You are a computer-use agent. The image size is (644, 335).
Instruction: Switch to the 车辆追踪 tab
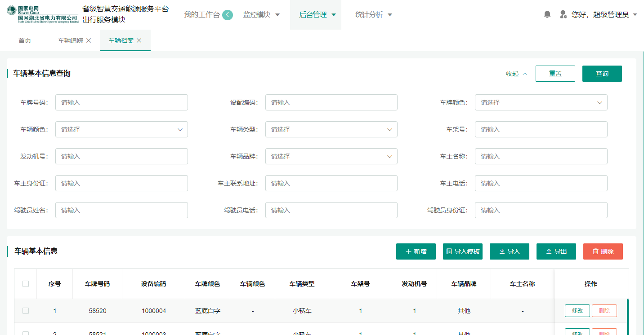click(71, 40)
